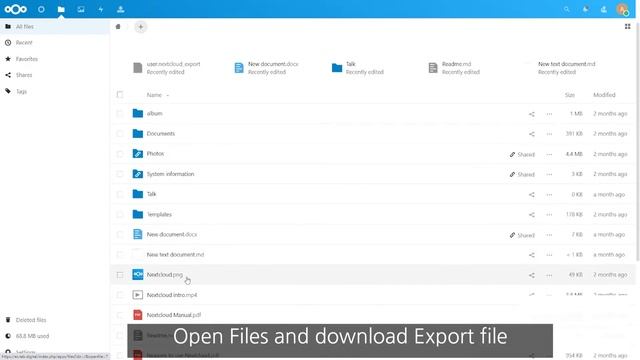The image size is (640, 360).
Task: Open the Files app icon
Action: (61, 9)
